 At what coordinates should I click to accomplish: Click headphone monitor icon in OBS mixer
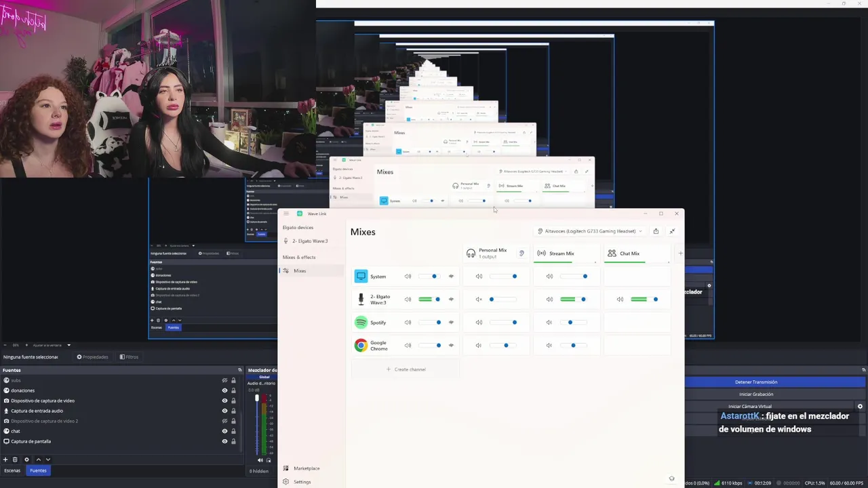pos(269,460)
